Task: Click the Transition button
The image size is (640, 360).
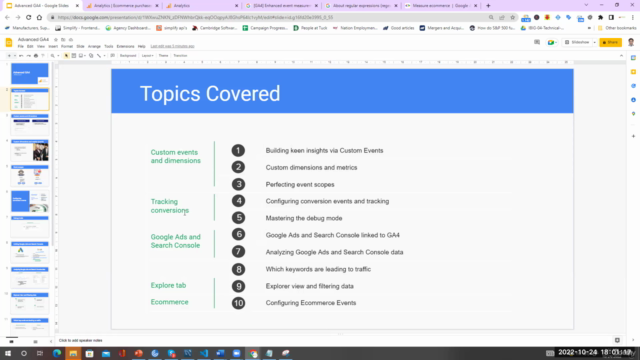Action: click(x=180, y=56)
